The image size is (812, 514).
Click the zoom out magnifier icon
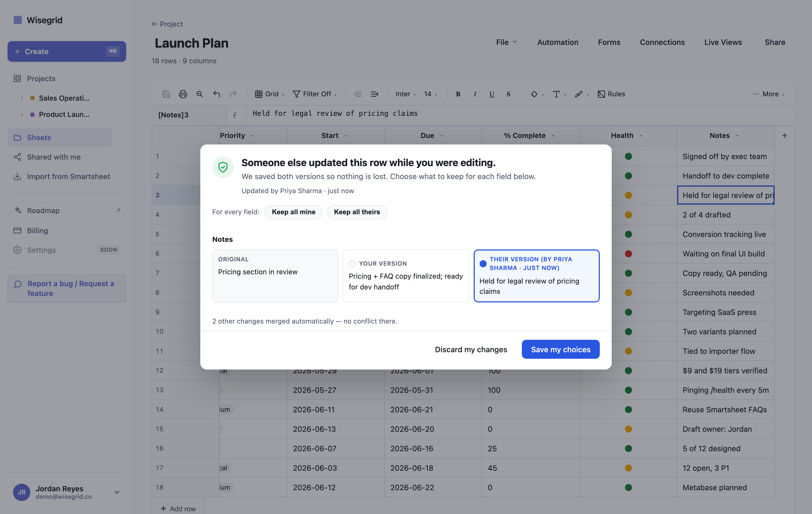(x=200, y=94)
